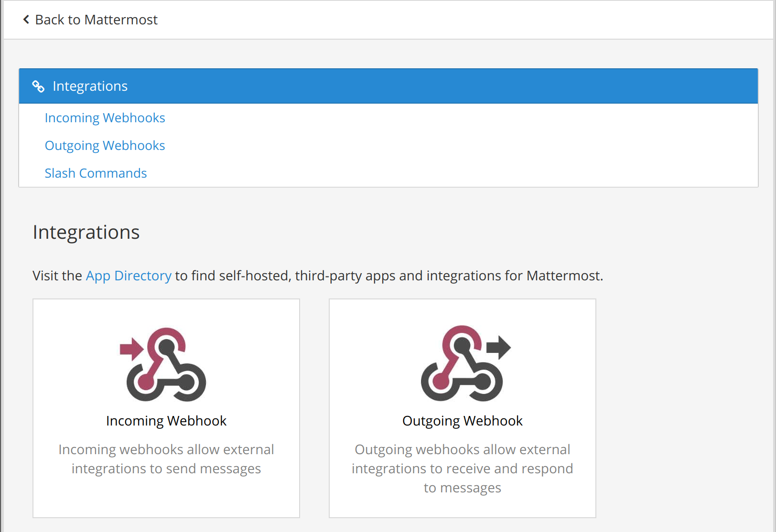Screen dimensions: 776x532
Task: Click the incoming webhooks description text
Action: 166,458
